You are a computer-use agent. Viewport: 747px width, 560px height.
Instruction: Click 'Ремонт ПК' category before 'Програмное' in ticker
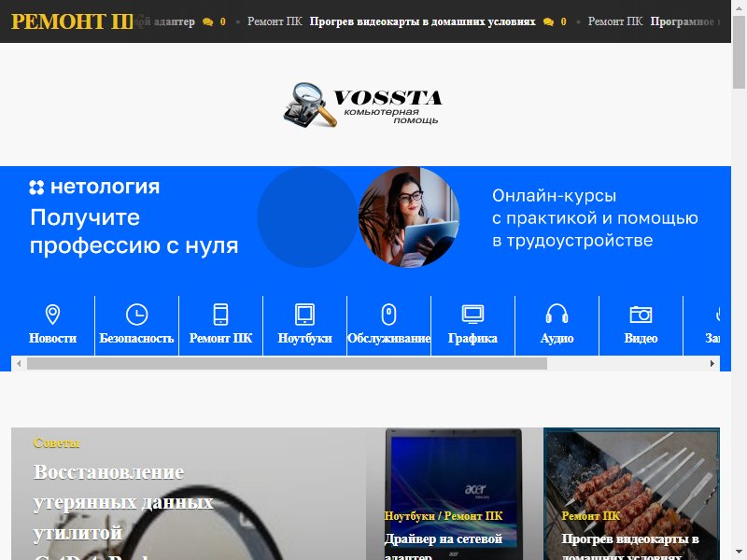coord(615,21)
